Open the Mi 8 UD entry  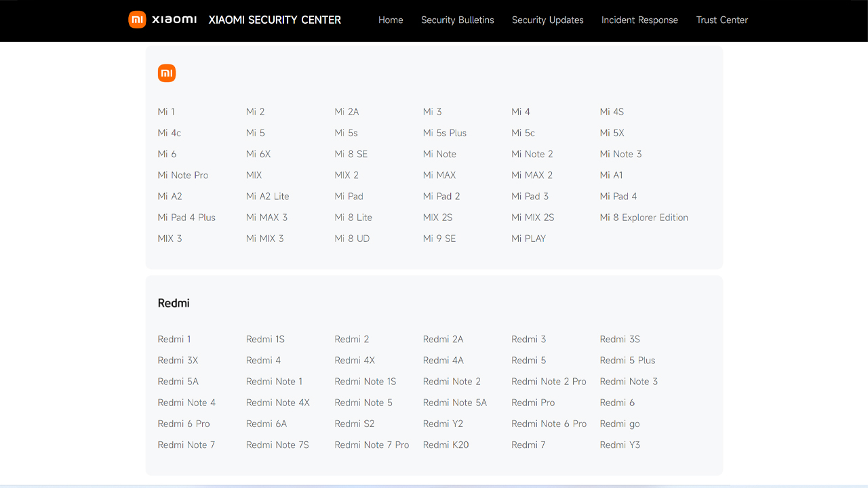pyautogui.click(x=352, y=238)
